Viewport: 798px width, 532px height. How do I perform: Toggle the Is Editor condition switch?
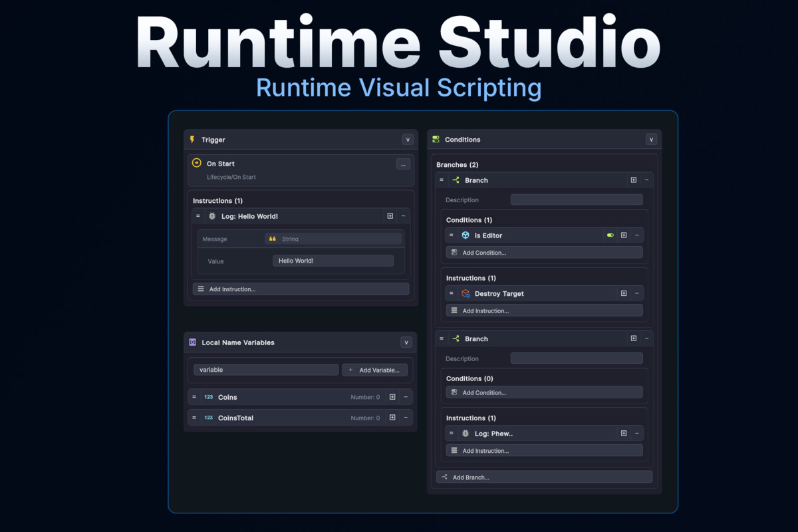[610, 235]
